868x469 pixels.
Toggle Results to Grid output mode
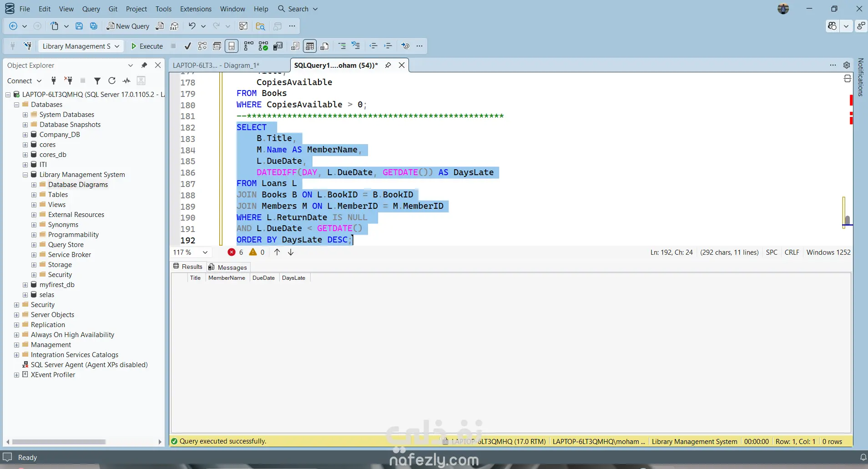[310, 46]
